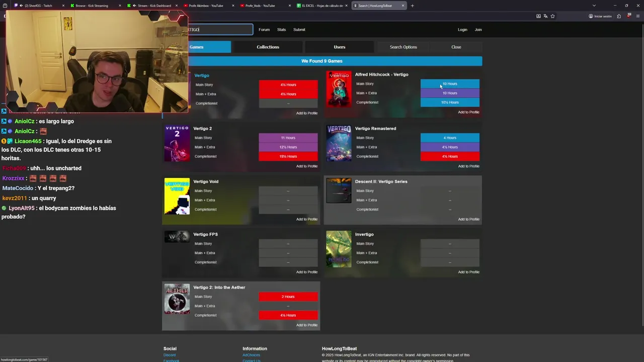Click Iniciar sesión profile button
Screen dimensions: 644x362
click(600, 16)
